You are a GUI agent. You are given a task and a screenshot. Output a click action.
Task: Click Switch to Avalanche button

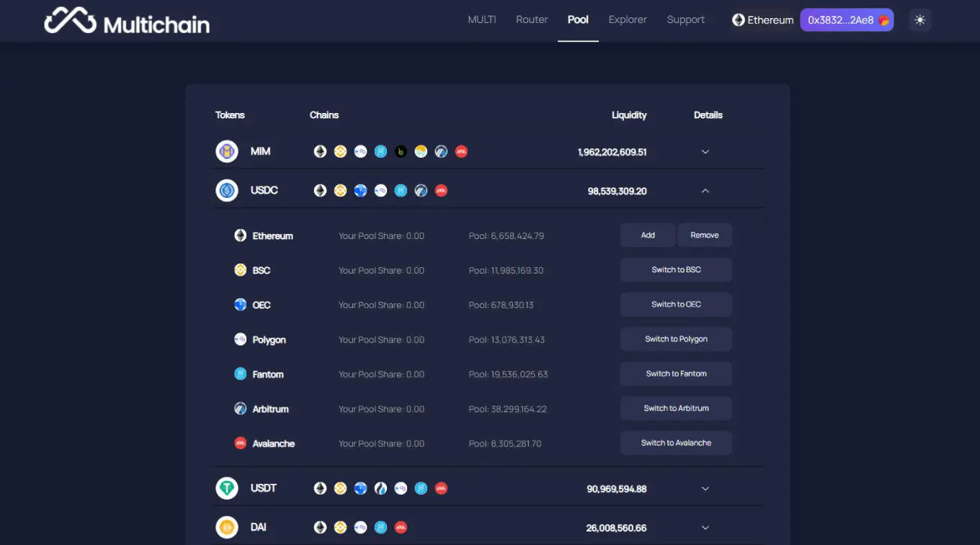676,443
